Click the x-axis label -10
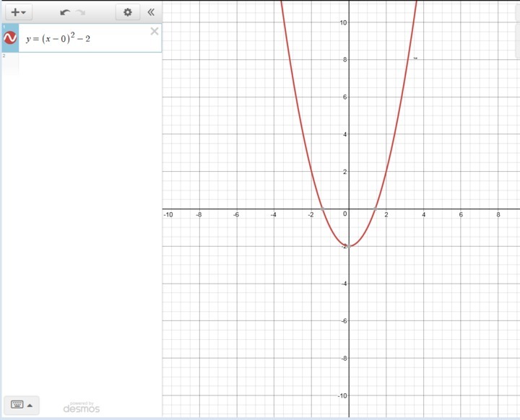 point(168,214)
